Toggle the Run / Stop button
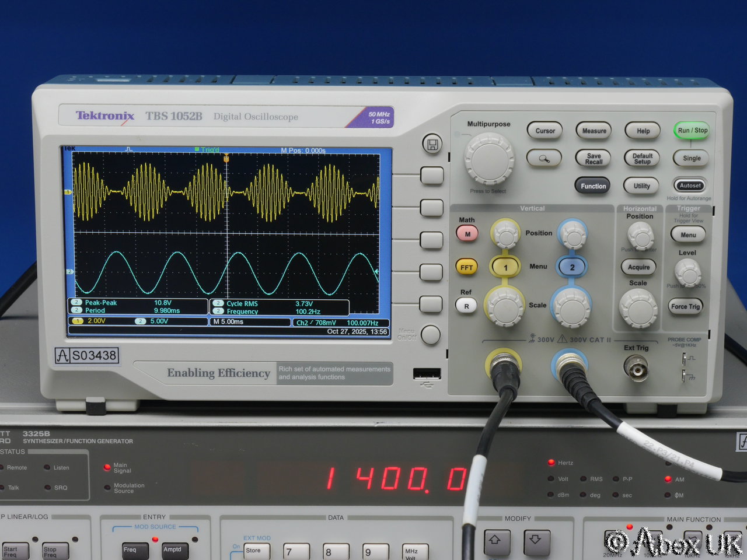 tap(692, 131)
